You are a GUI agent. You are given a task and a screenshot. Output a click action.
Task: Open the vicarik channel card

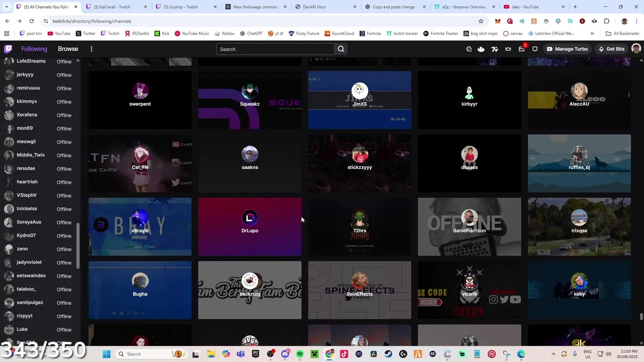469,290
